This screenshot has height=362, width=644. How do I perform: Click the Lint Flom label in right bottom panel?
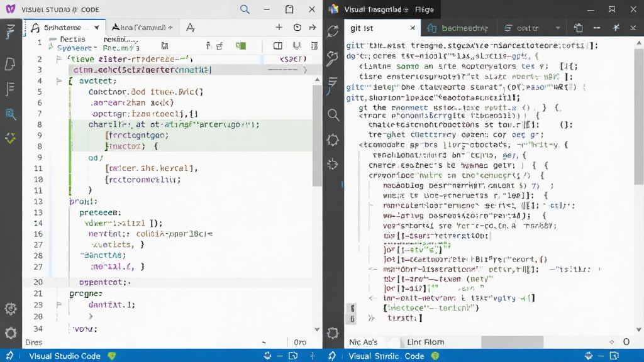[425, 342]
